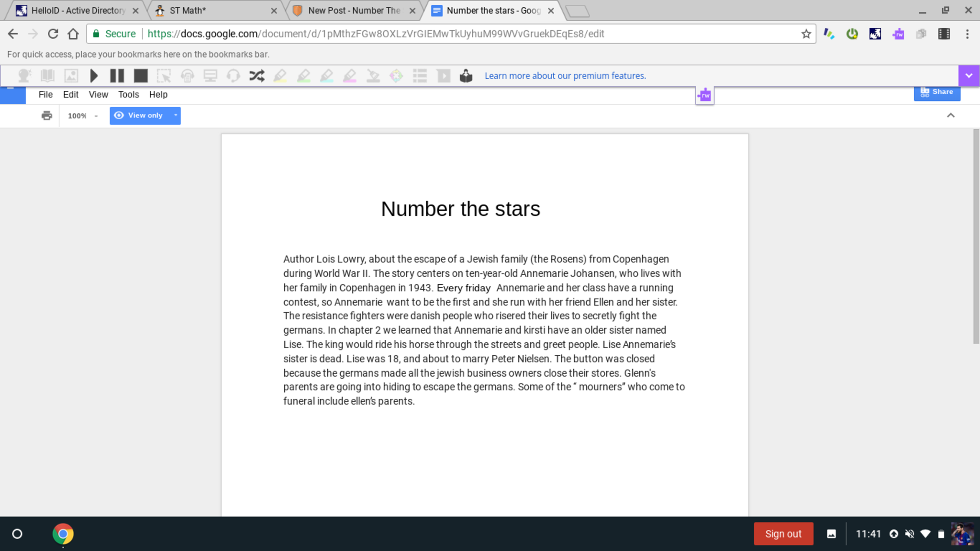Click the Read&Write Play button

pyautogui.click(x=94, y=76)
